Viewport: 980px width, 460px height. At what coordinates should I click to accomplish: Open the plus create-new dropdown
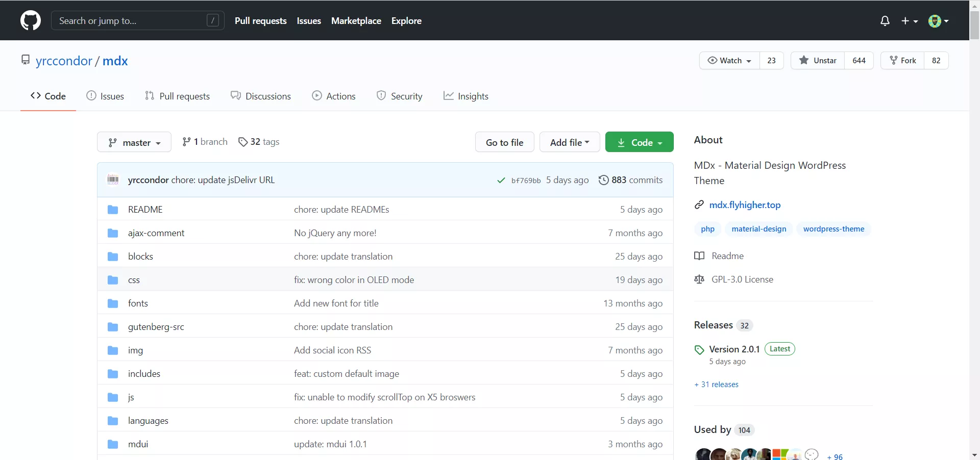point(910,21)
